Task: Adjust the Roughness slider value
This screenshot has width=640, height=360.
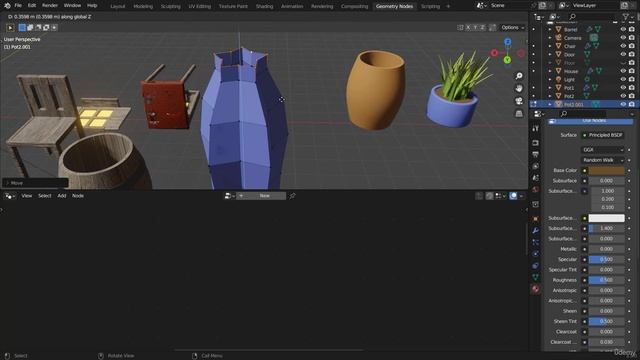Action: point(606,280)
